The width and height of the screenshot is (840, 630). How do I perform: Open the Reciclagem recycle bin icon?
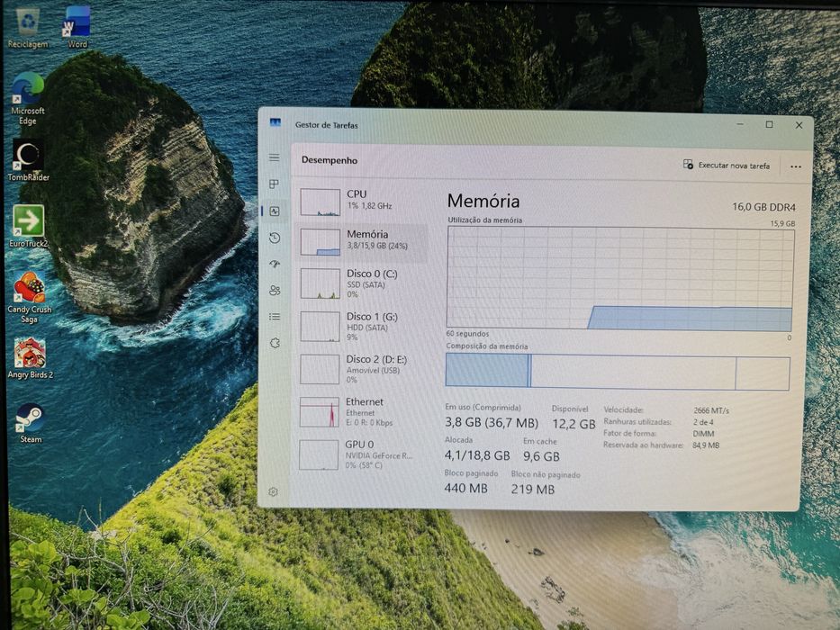click(x=28, y=28)
